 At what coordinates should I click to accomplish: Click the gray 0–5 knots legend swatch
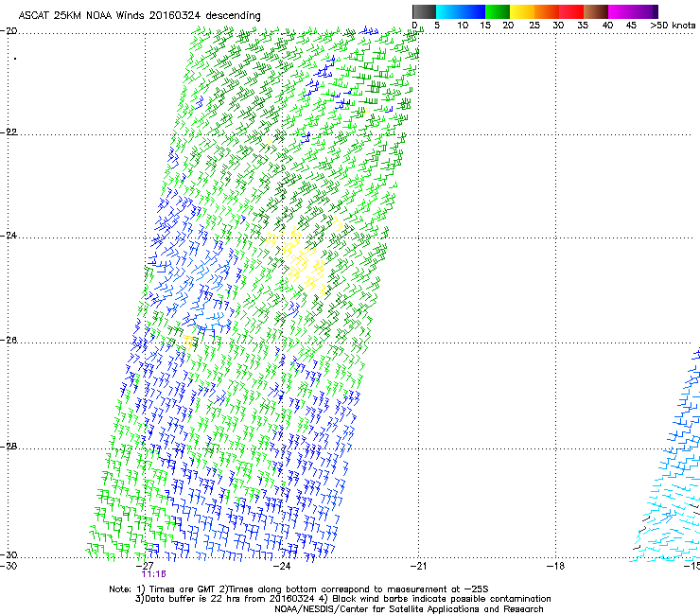click(x=424, y=11)
